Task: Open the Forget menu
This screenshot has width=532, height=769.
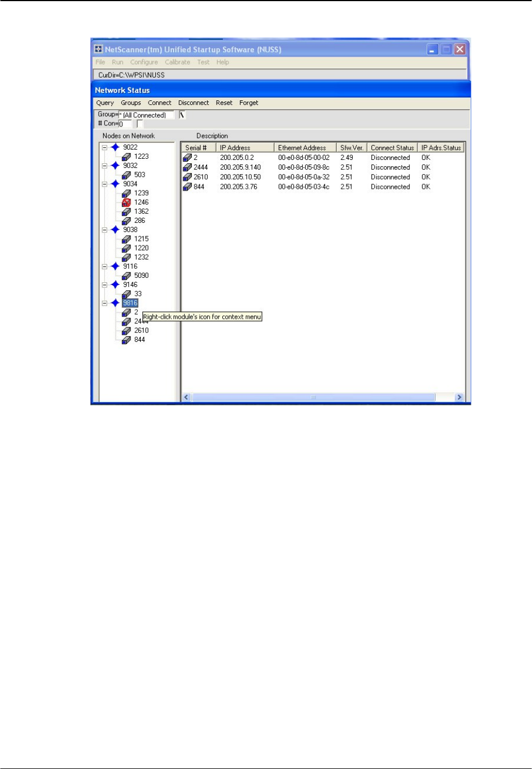Action: tap(248, 103)
